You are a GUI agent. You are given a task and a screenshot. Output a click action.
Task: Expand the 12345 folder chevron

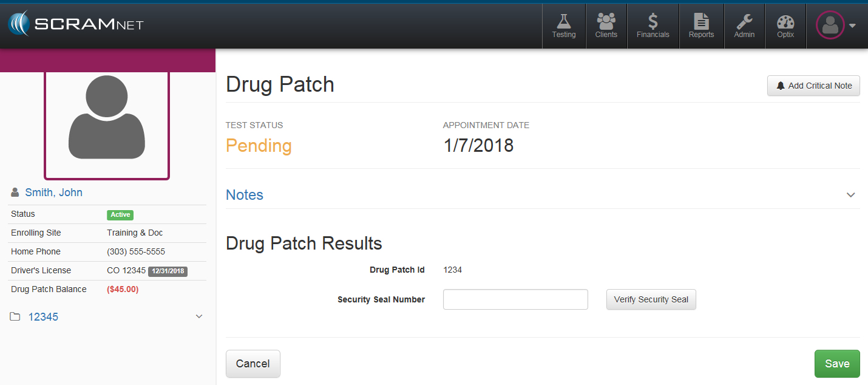click(199, 316)
